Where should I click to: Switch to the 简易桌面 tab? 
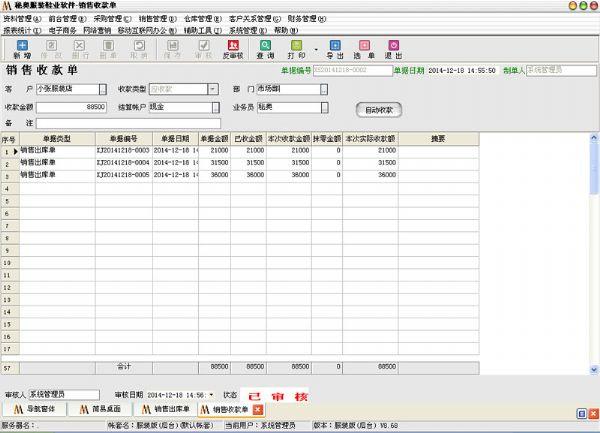tap(101, 409)
